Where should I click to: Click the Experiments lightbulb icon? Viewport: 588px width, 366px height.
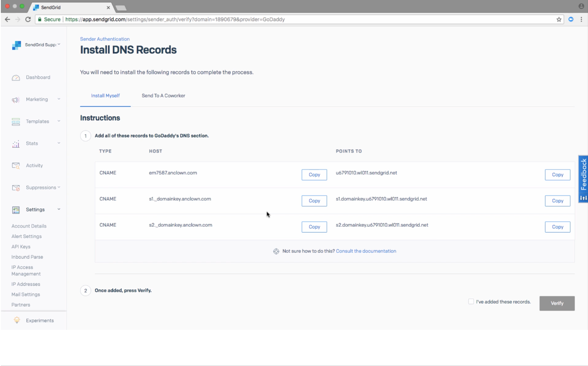click(17, 320)
